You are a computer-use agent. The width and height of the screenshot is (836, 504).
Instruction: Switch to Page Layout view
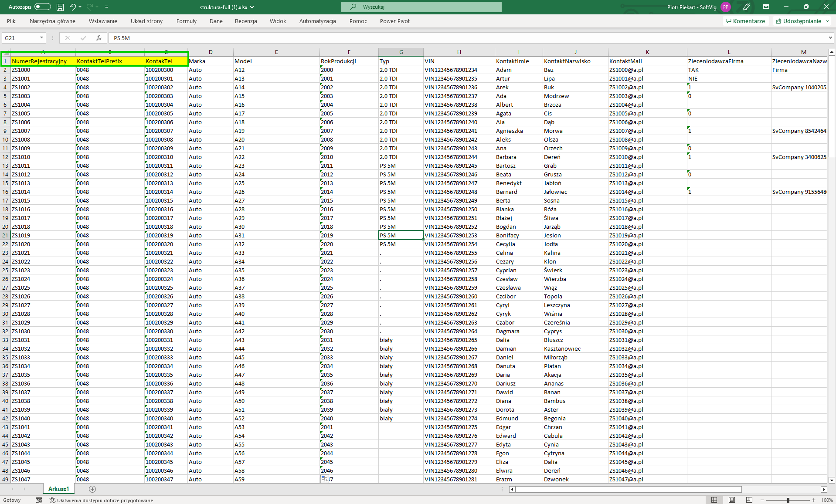coord(732,500)
